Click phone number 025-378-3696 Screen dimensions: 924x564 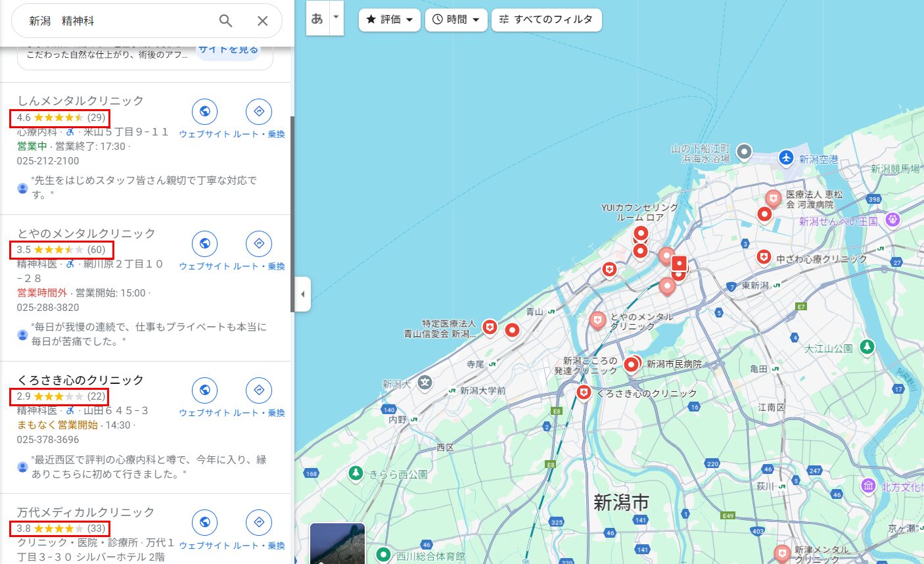48,440
